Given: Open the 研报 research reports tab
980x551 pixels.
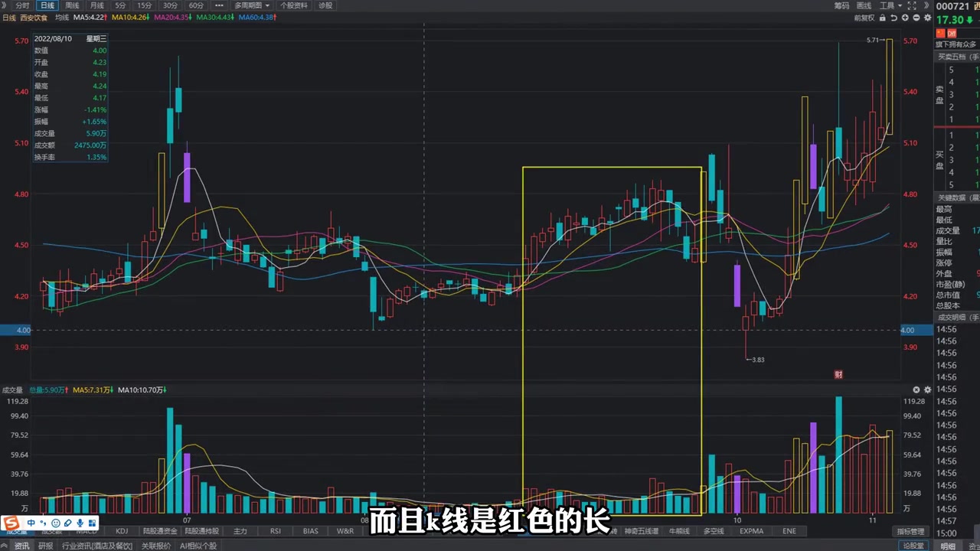Looking at the screenshot, I should [46, 546].
